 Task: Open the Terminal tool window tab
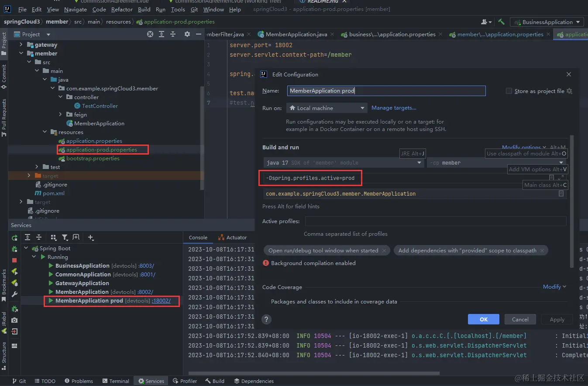coord(115,381)
